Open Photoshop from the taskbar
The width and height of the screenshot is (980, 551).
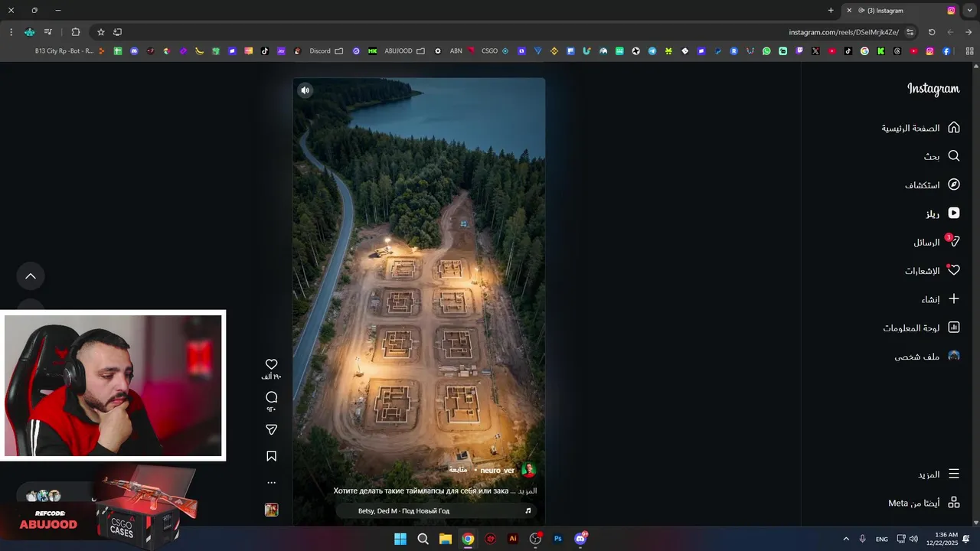coord(558,539)
